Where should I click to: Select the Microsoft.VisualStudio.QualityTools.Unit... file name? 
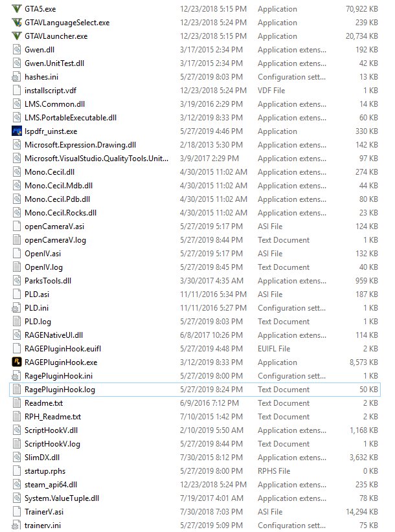pos(96,159)
